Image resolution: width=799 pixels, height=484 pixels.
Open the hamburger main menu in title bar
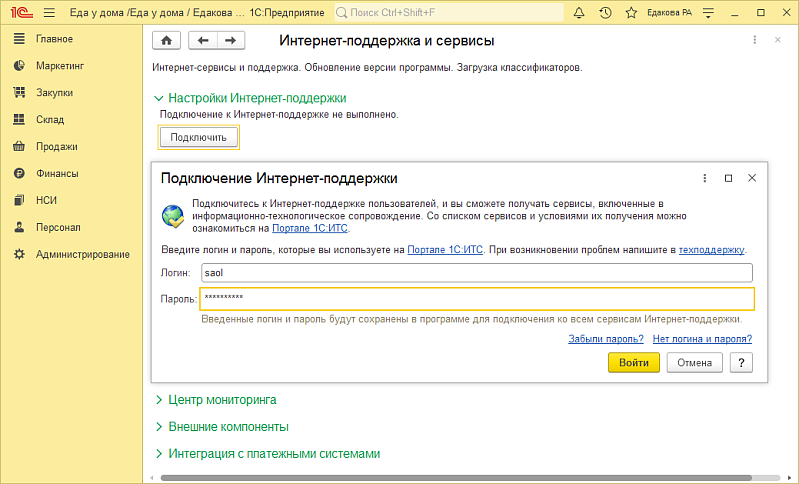click(48, 12)
